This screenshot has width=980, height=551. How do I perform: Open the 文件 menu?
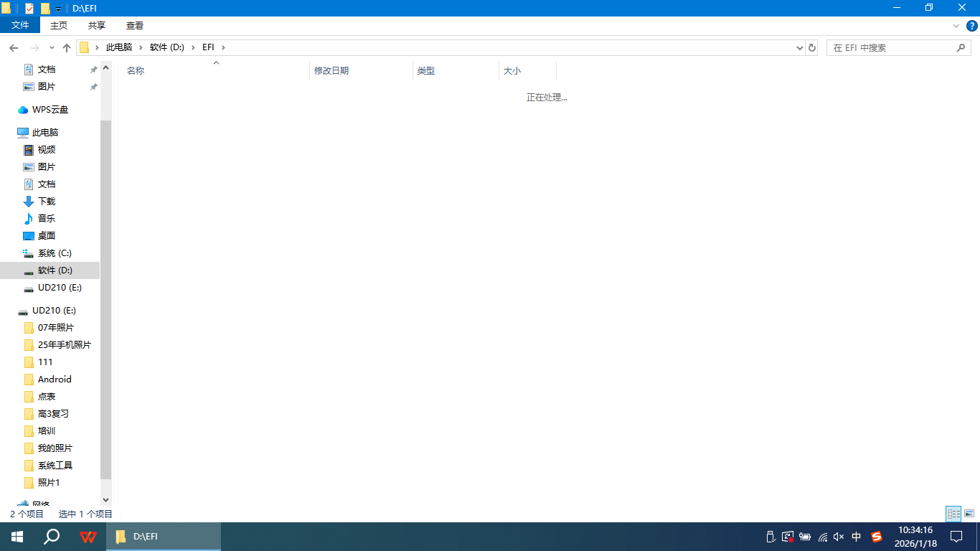20,25
